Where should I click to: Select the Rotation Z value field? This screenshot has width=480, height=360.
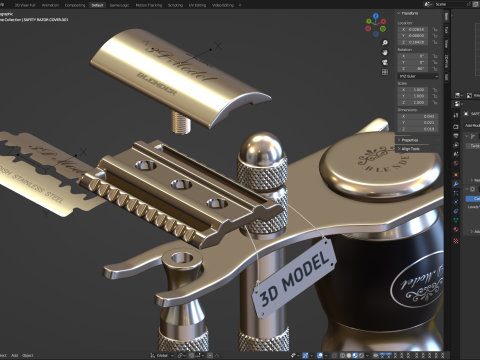(413, 69)
